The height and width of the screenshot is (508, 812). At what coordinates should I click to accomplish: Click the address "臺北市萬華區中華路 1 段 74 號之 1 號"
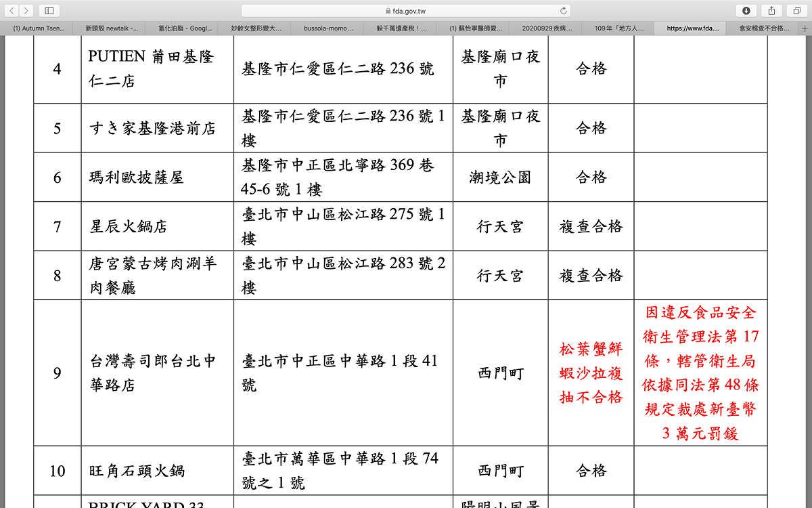click(x=340, y=470)
